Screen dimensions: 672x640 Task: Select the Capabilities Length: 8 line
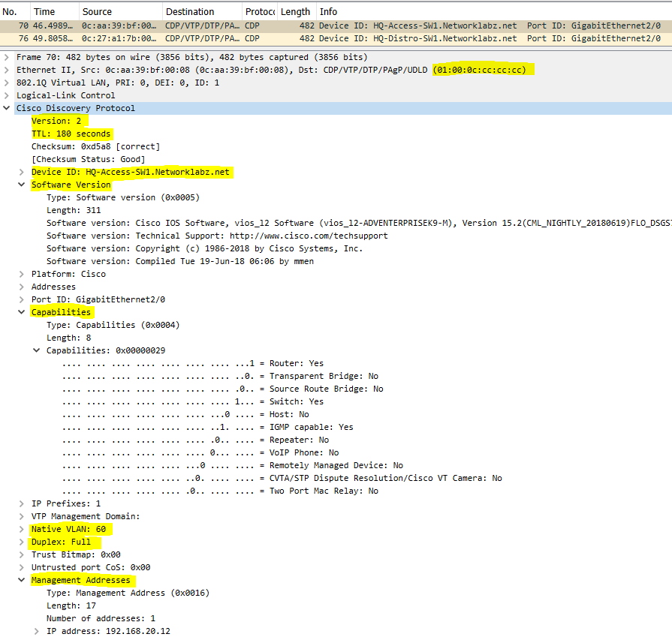click(68, 338)
